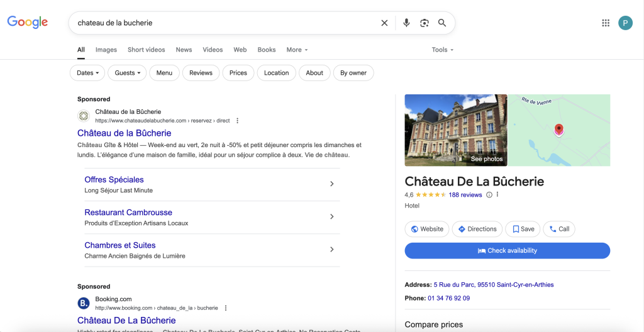The width and height of the screenshot is (644, 332).
Task: Click the Call button
Action: tap(559, 229)
